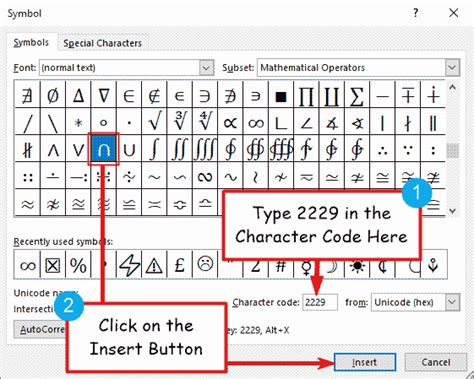Pick infinity from recently used symbols
Image resolution: width=474 pixels, height=379 pixels.
click(x=27, y=265)
